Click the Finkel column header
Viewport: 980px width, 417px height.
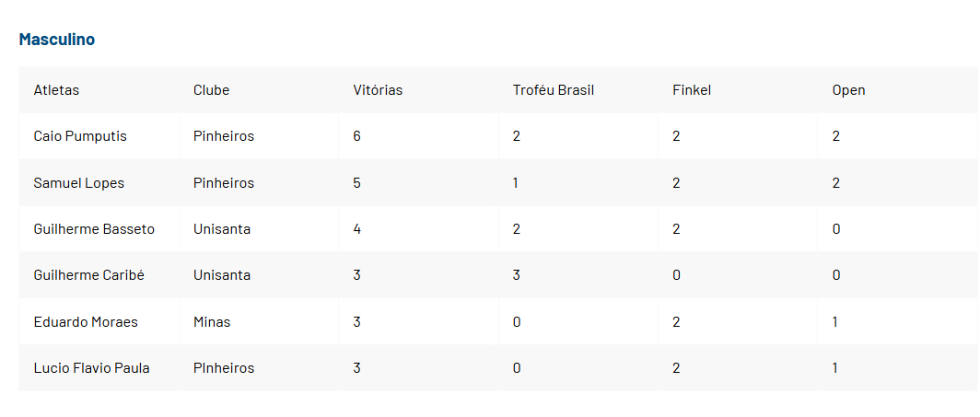click(x=692, y=90)
